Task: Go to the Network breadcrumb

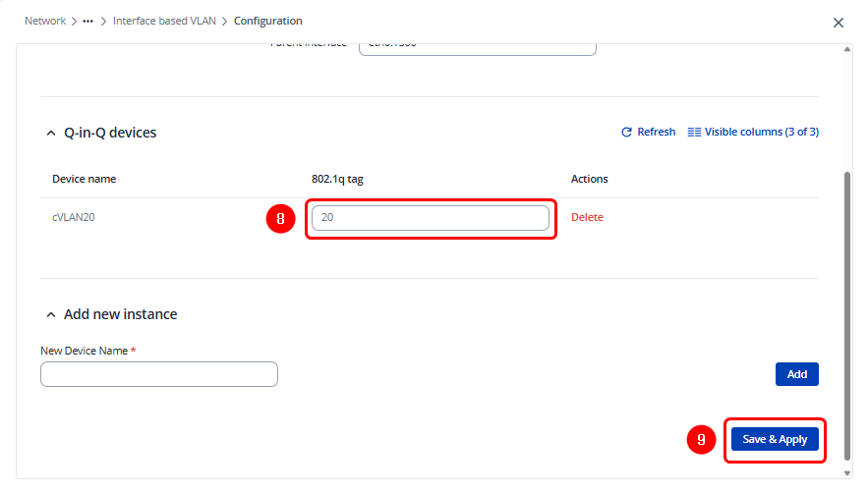Action: 45,21
